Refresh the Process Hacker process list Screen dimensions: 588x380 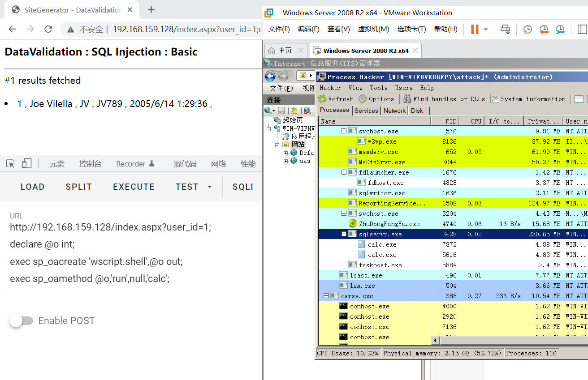(x=336, y=99)
